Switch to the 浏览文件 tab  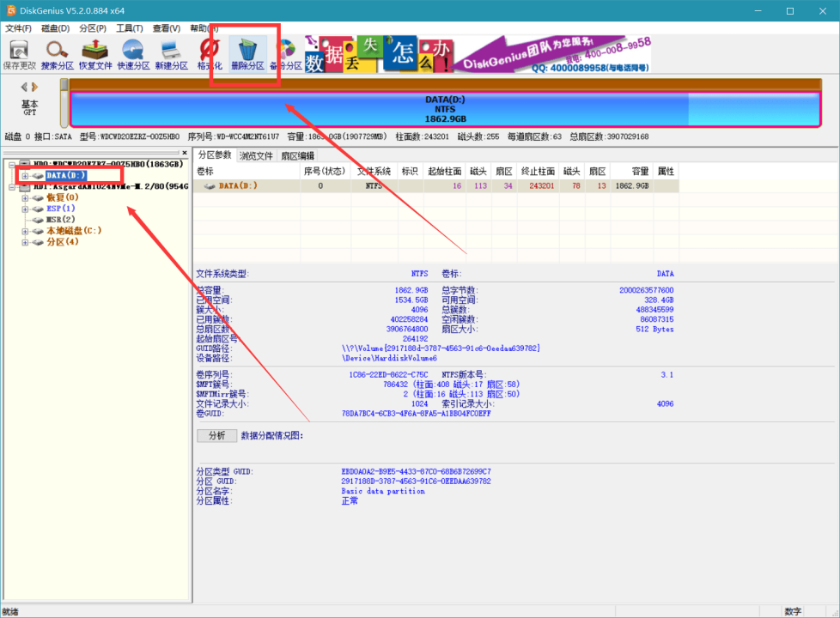[x=256, y=156]
